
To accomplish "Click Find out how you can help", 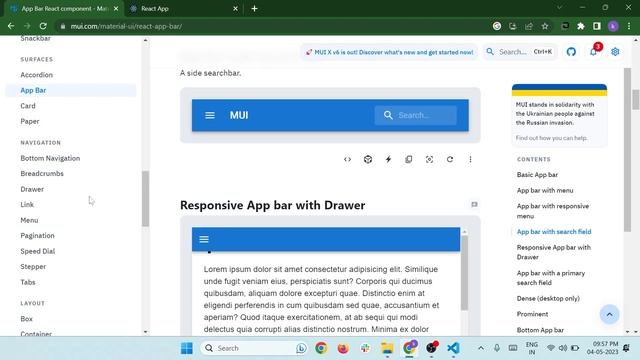I will (551, 138).
